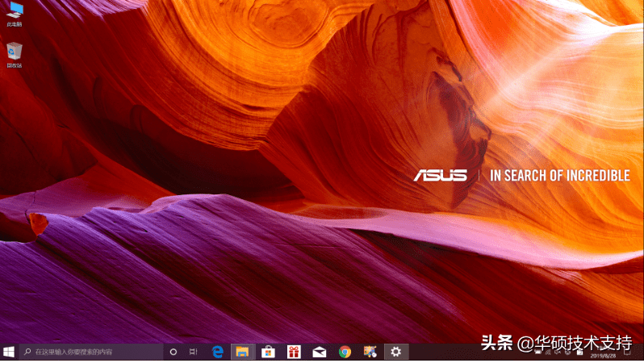Open the colorful image app taskbar icon
The image size is (644, 363).
[370, 352]
